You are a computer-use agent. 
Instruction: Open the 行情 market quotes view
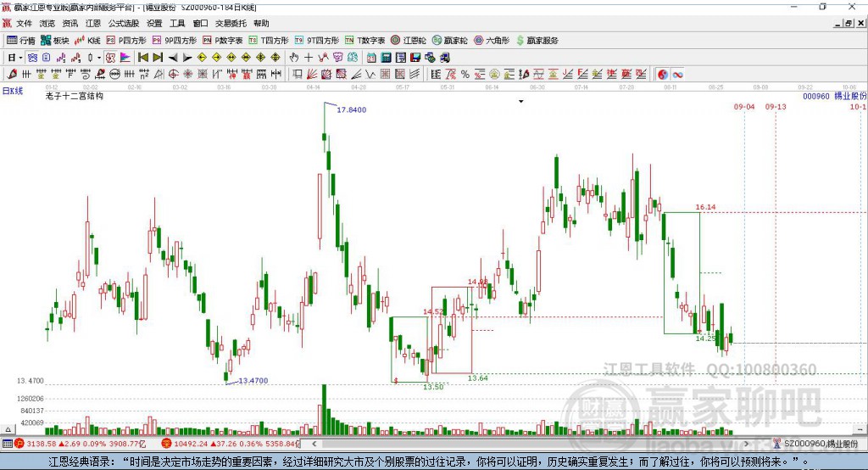20,41
